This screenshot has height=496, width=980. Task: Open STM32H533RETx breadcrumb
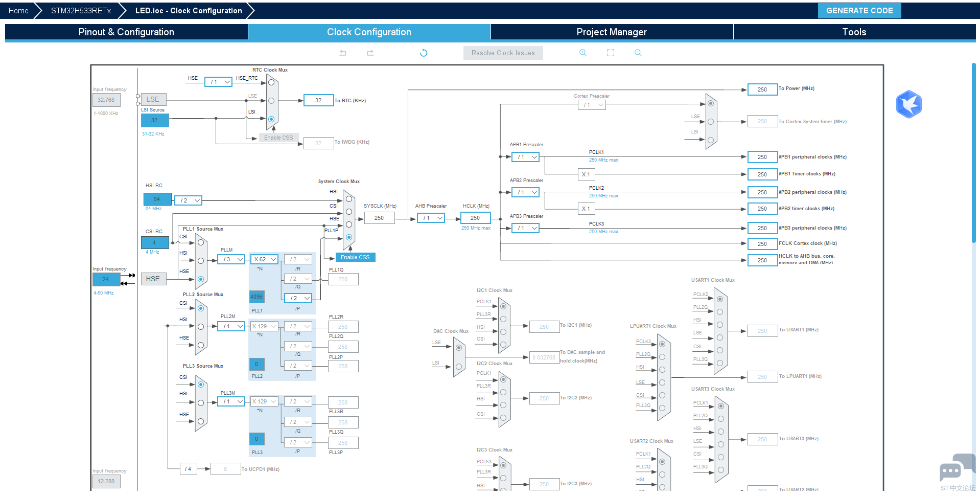tap(81, 11)
